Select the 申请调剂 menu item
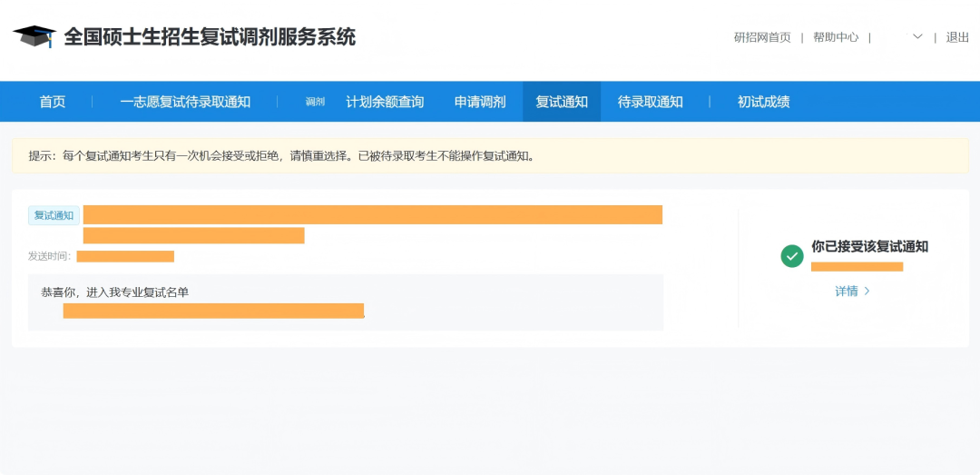The width and height of the screenshot is (980, 475). [x=480, y=102]
